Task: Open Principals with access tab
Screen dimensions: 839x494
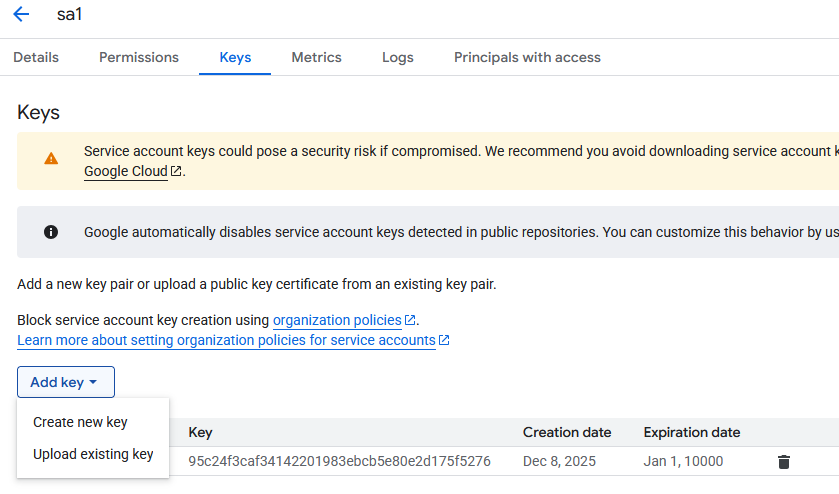Action: [527, 58]
